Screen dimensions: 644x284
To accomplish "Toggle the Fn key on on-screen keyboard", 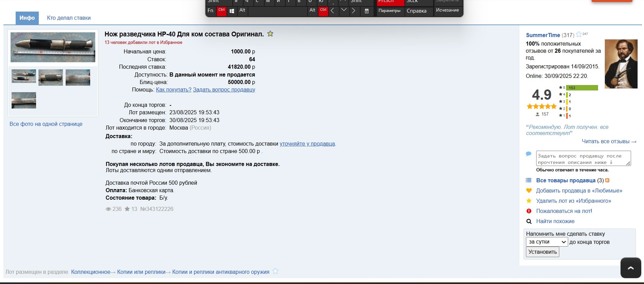I will point(211,11).
